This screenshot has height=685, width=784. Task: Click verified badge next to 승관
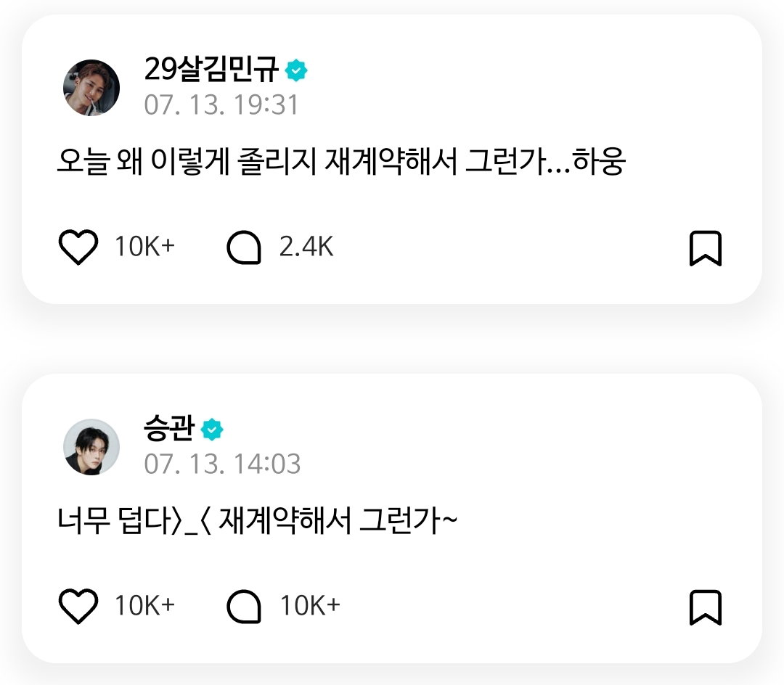212,430
